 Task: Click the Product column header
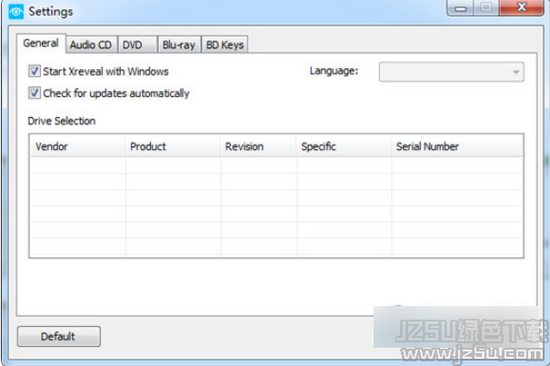pyautogui.click(x=173, y=146)
